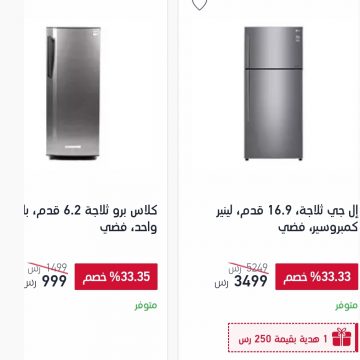
Task: Click the currency label beside 3499
Action: (222, 284)
